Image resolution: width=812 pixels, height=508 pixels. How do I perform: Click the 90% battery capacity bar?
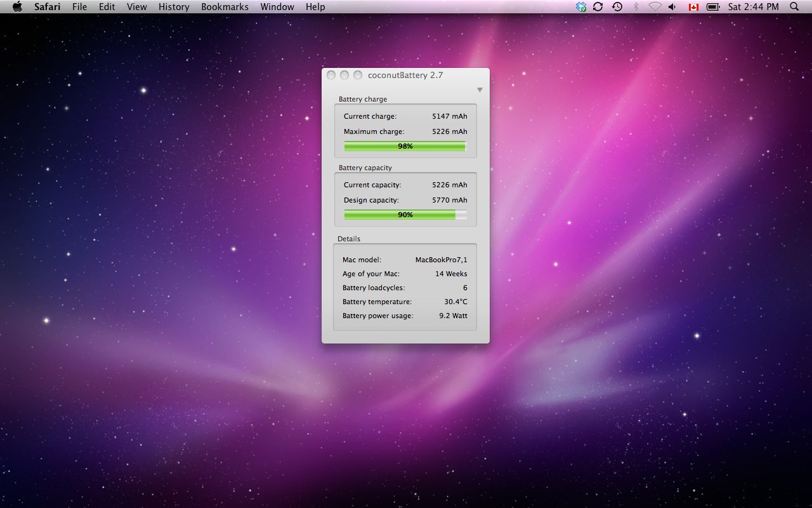click(405, 215)
